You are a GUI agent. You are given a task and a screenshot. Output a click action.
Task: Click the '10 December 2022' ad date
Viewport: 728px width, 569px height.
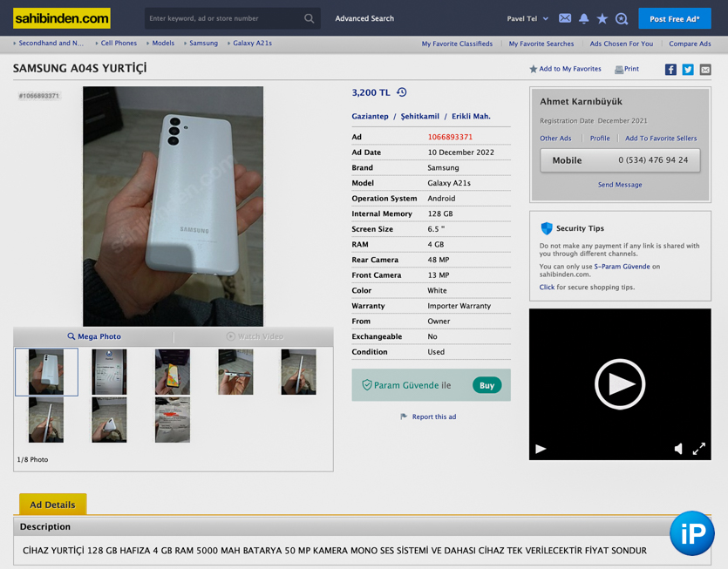coord(460,152)
